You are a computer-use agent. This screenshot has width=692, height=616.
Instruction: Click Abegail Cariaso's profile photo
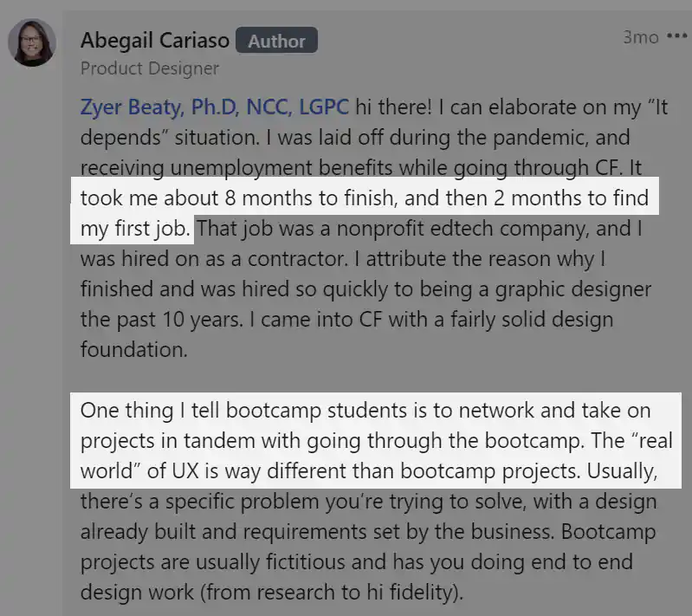click(x=32, y=42)
